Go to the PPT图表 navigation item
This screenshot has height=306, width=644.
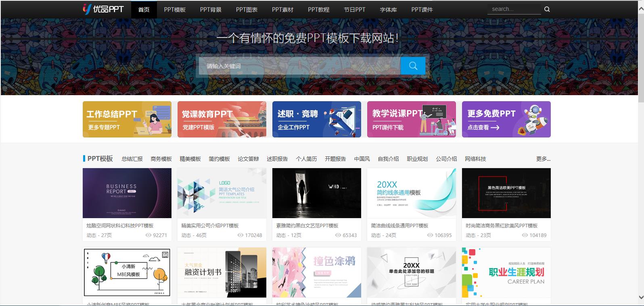(x=247, y=10)
